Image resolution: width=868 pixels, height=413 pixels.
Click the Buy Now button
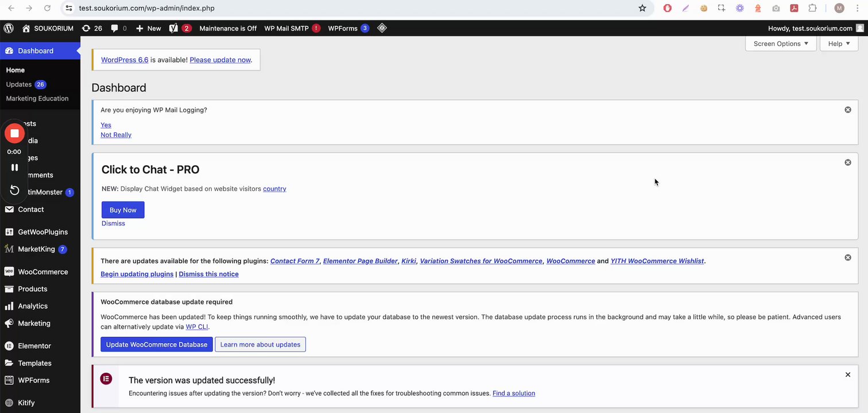tap(123, 210)
